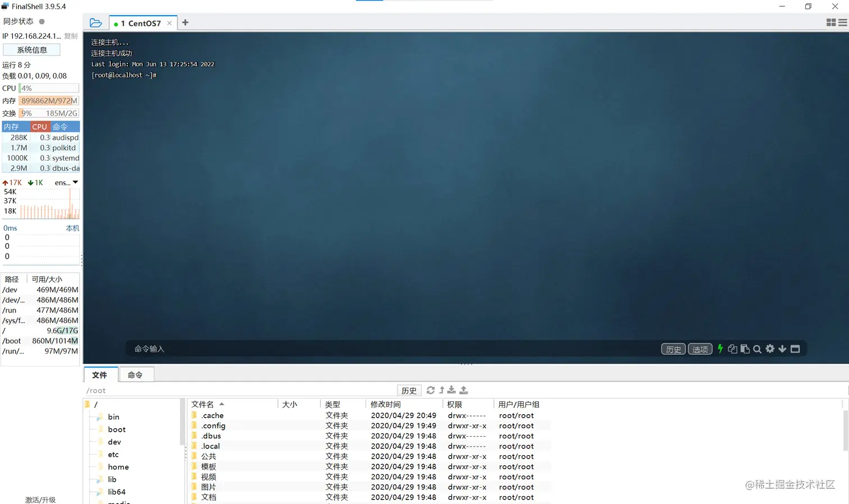This screenshot has width=849, height=504.
Task: Sort processes by CPU column
Action: tap(39, 127)
